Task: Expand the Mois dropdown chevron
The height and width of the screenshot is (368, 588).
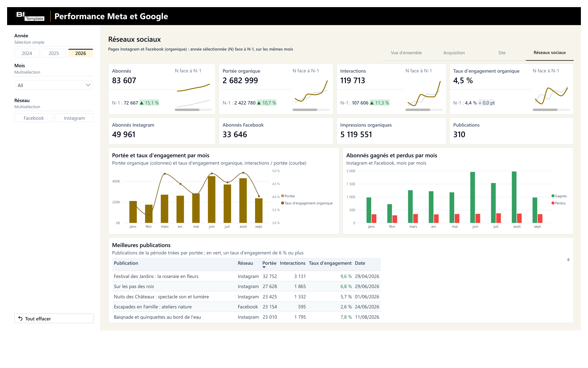Action: (x=88, y=85)
